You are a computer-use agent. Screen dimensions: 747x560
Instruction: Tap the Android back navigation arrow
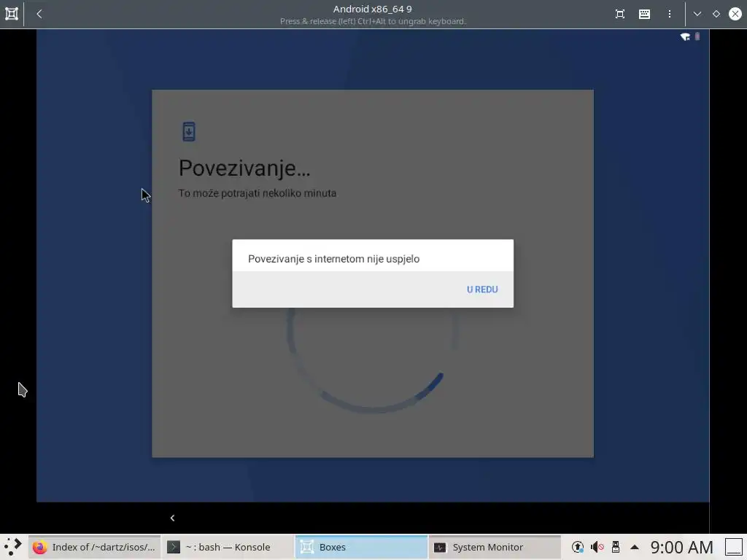[172, 518]
